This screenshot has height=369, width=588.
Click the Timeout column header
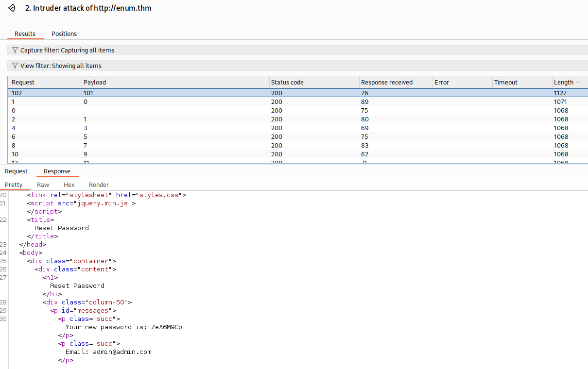522,83
